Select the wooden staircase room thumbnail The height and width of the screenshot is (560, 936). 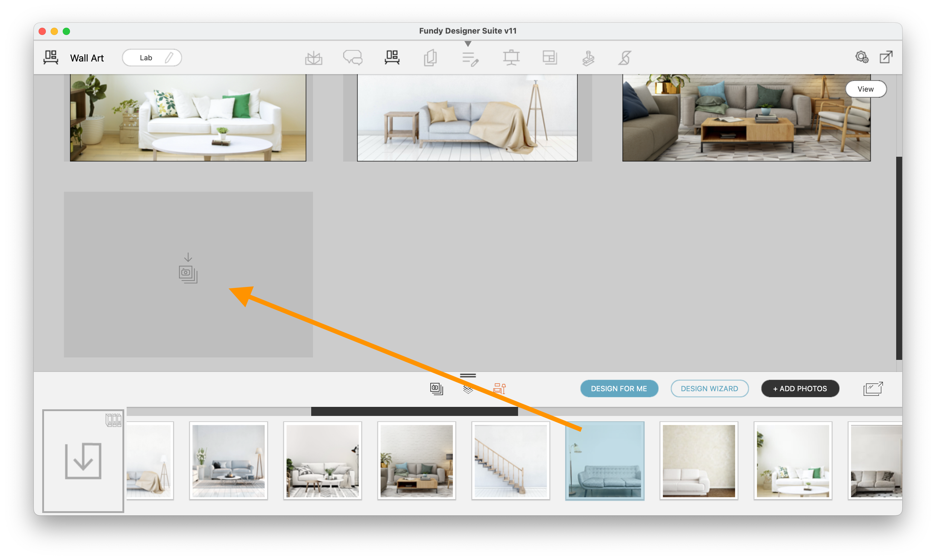click(x=511, y=461)
